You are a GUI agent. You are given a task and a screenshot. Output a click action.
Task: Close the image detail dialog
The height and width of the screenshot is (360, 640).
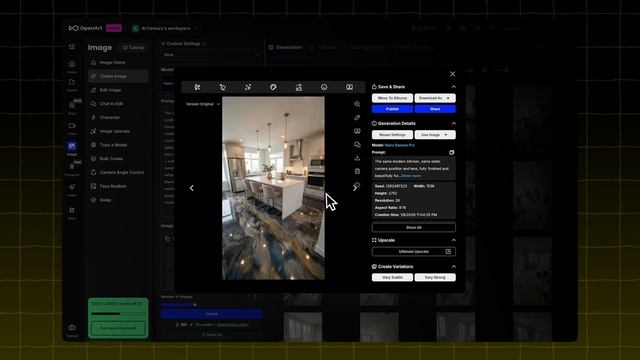click(452, 74)
